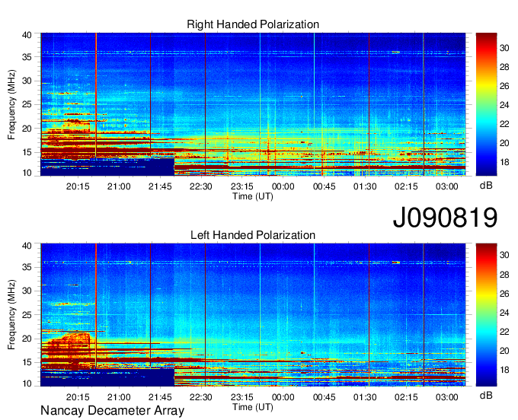Click "21:45" time tick under Left Handed plot
The height and width of the screenshot is (420, 518).
coord(160,397)
